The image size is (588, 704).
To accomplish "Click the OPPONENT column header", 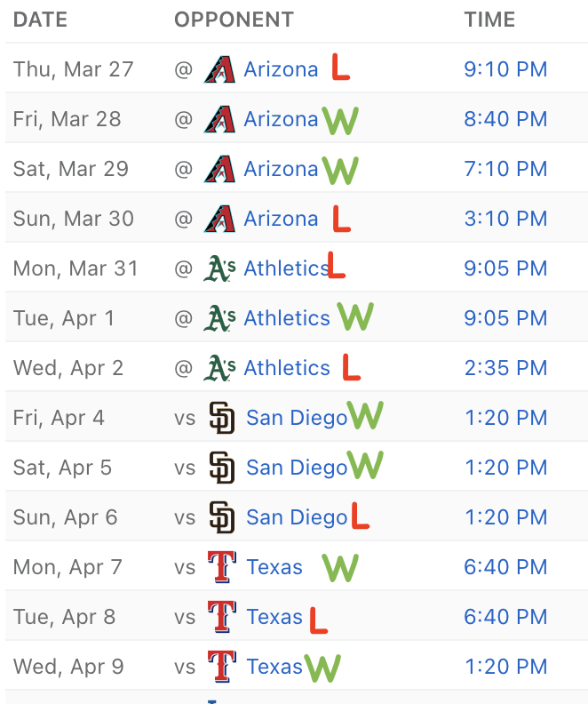I will (234, 20).
